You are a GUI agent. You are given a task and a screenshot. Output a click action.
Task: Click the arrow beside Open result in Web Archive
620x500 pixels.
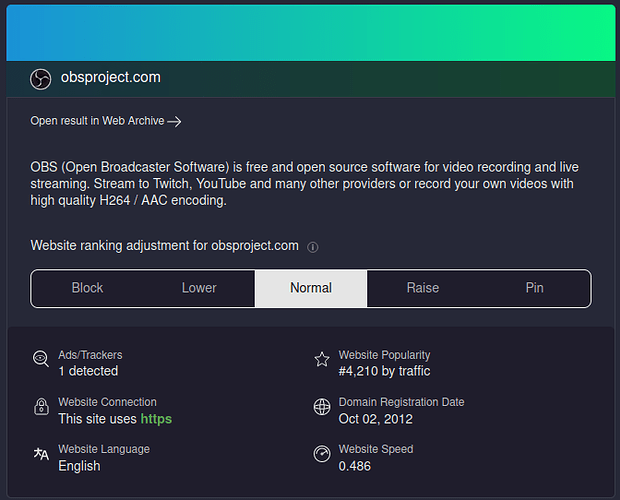[x=174, y=121]
